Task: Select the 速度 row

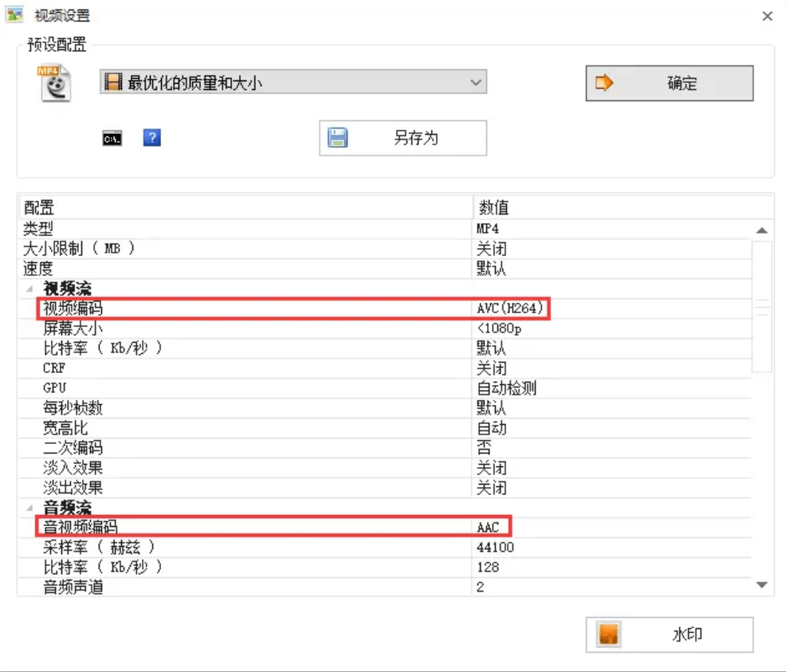Action: [385, 269]
